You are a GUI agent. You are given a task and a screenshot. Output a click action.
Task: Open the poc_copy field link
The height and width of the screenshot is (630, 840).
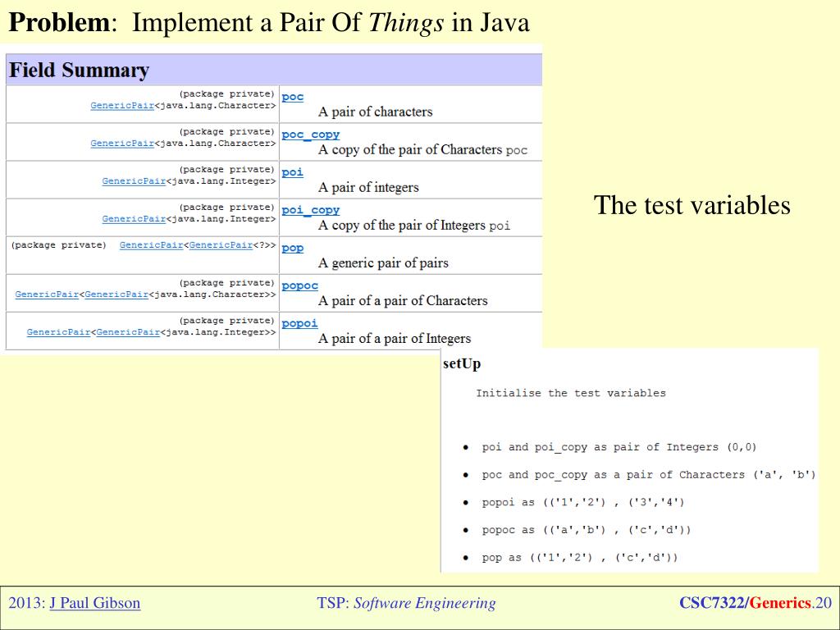[311, 135]
